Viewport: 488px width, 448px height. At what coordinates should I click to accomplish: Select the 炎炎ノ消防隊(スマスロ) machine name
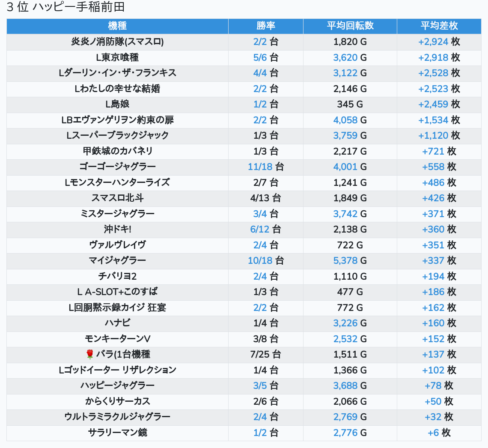pyautogui.click(x=117, y=42)
